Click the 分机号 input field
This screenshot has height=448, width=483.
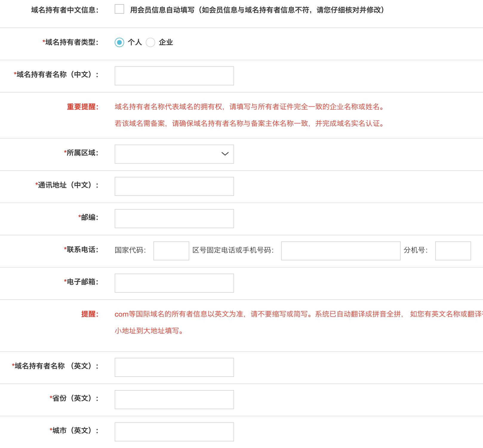[x=453, y=251]
